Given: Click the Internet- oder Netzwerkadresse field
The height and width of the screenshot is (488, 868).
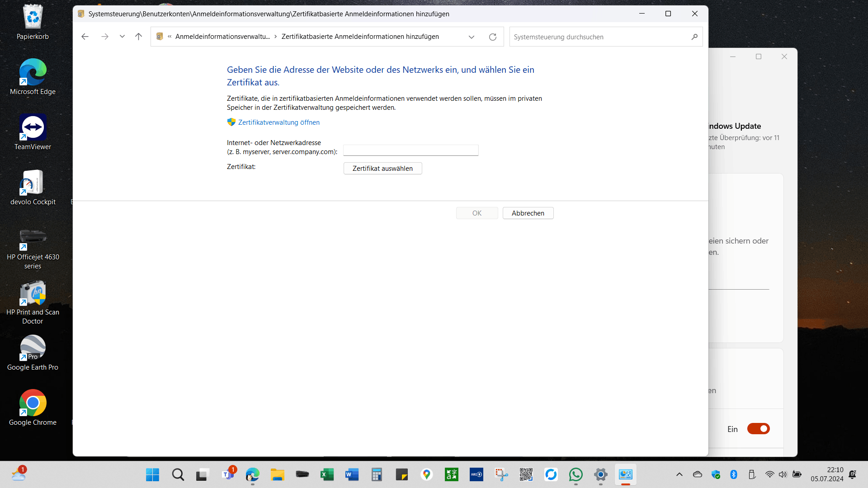Looking at the screenshot, I should coord(410,150).
